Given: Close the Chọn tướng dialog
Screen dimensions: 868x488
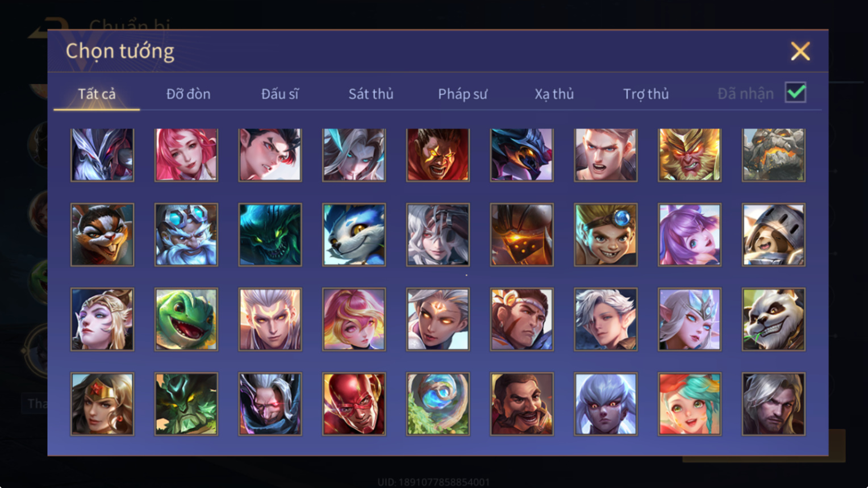Looking at the screenshot, I should tap(800, 51).
